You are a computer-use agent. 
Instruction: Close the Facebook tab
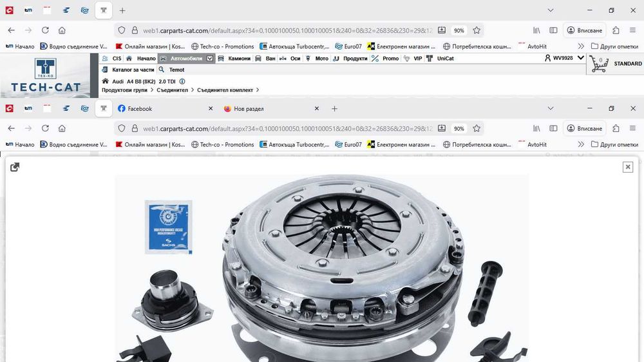tap(211, 108)
